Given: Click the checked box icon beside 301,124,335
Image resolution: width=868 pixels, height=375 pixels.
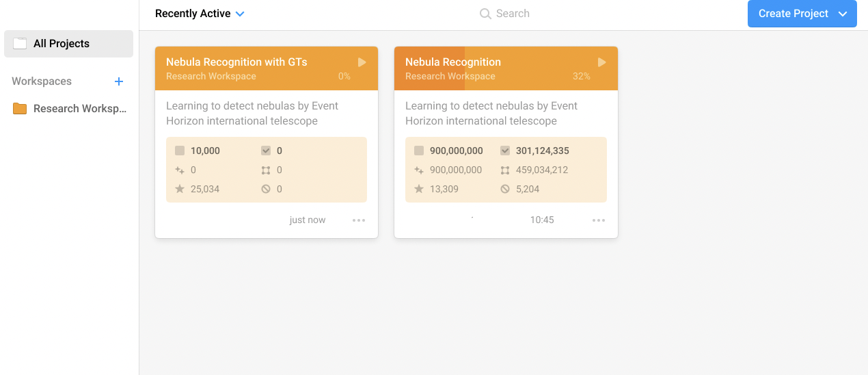Looking at the screenshot, I should coord(505,151).
